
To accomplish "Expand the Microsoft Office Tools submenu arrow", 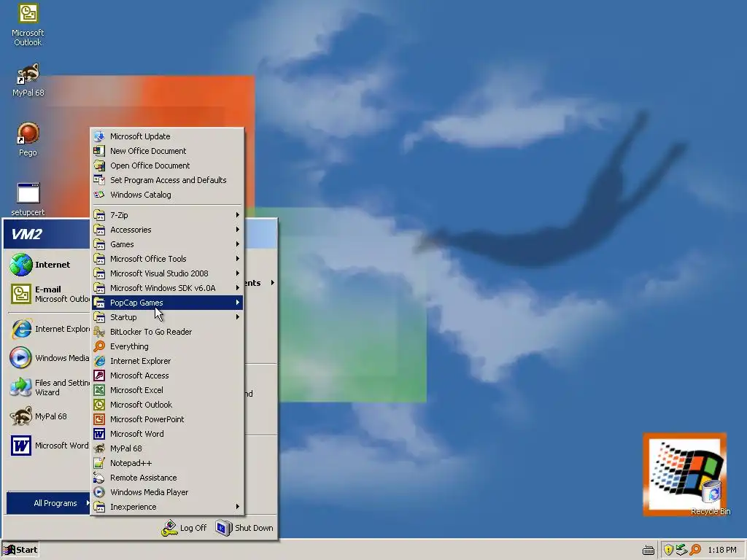I will tap(237, 259).
